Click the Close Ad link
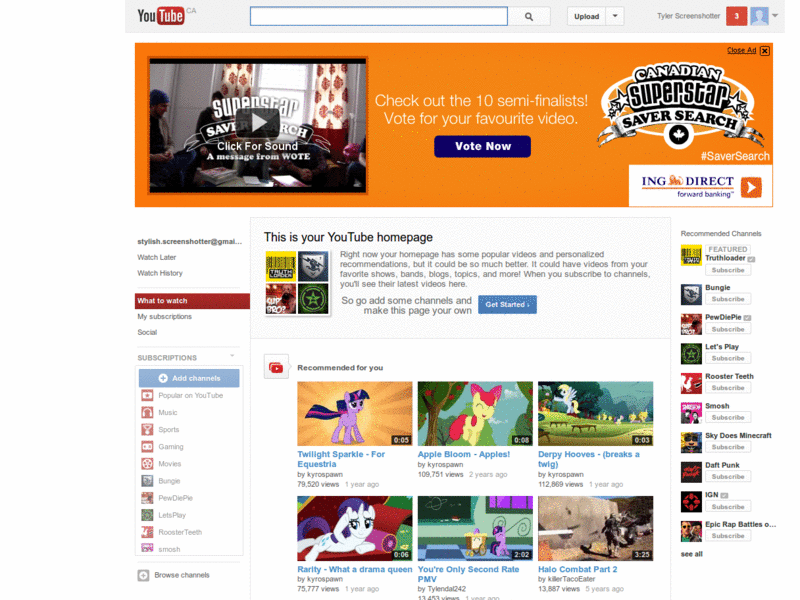This screenshot has width=800, height=600. pyautogui.click(x=741, y=50)
